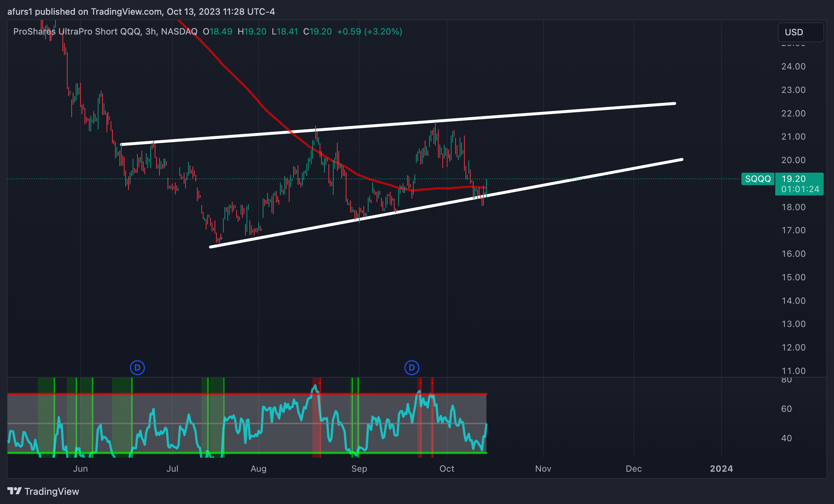Click the 14.00 price axis label

pos(794,301)
